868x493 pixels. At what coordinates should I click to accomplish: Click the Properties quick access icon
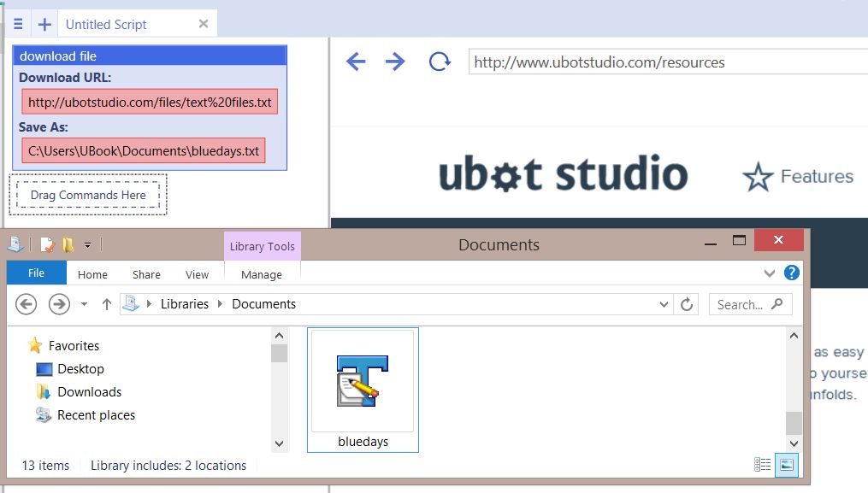pyautogui.click(x=48, y=244)
